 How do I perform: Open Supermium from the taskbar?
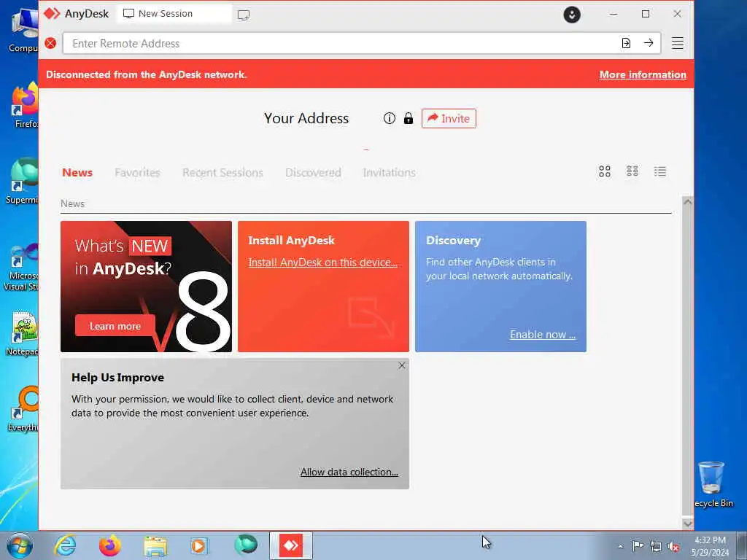[x=246, y=545]
